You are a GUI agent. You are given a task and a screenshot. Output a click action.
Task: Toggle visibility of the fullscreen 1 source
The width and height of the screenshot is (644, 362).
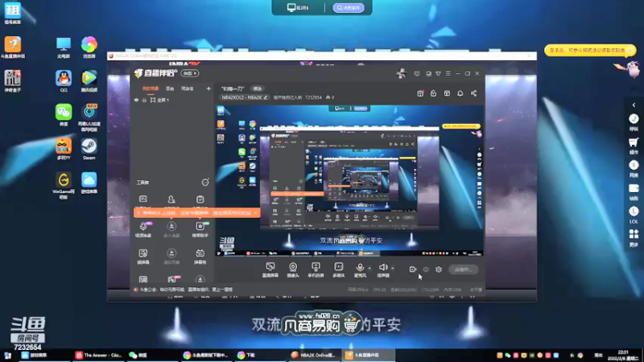[136, 100]
